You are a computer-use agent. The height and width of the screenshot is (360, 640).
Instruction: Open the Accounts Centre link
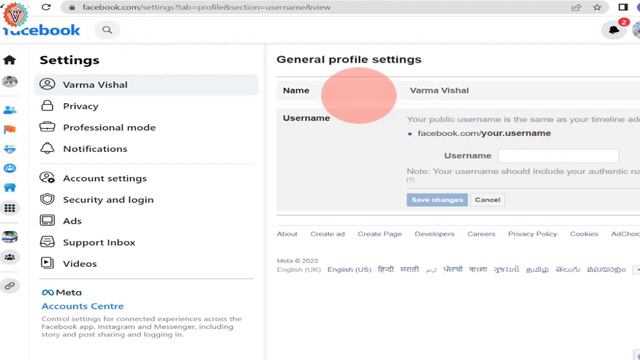[x=82, y=306]
